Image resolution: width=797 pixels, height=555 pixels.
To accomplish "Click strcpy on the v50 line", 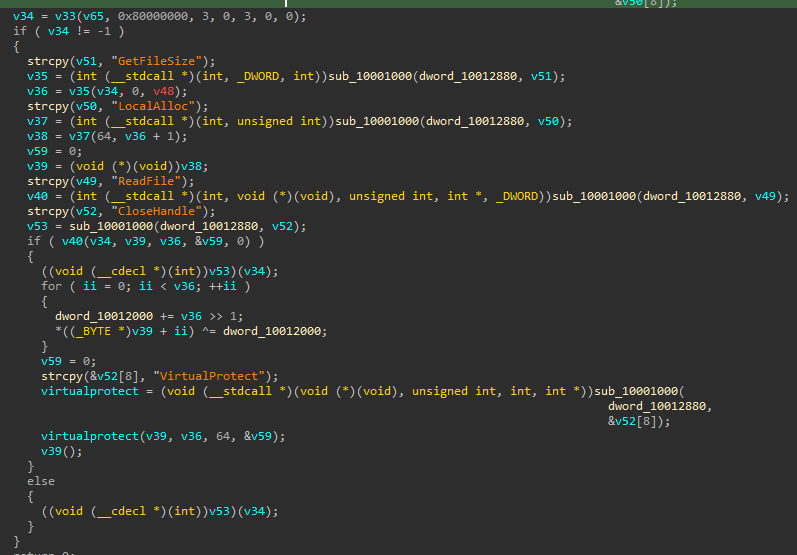I will 48,106.
